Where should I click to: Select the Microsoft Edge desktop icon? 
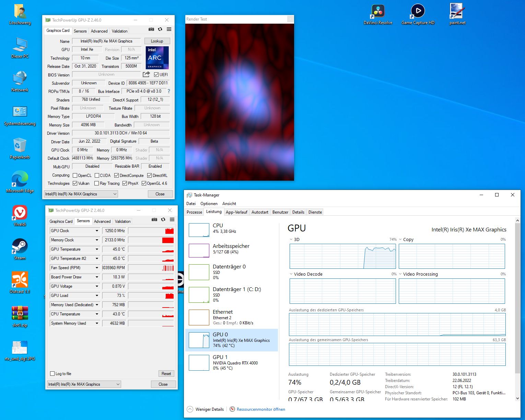click(20, 182)
